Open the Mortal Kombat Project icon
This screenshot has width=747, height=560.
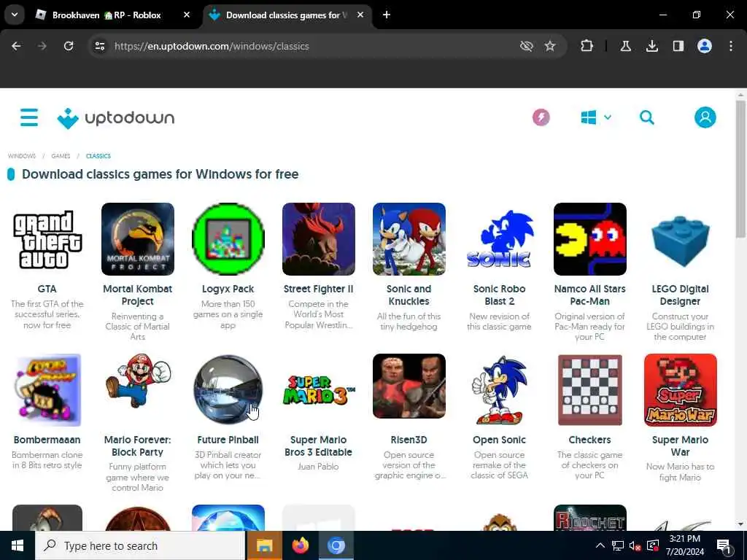[138, 239]
